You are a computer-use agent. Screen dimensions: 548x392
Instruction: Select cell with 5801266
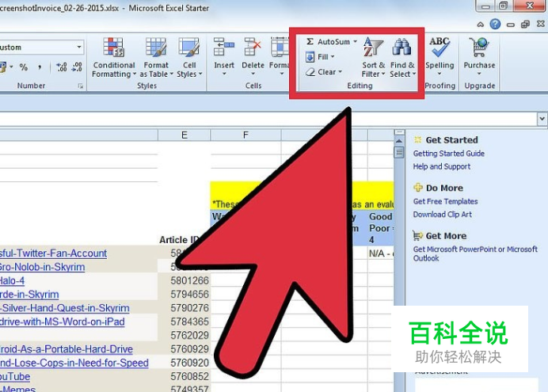pos(185,280)
